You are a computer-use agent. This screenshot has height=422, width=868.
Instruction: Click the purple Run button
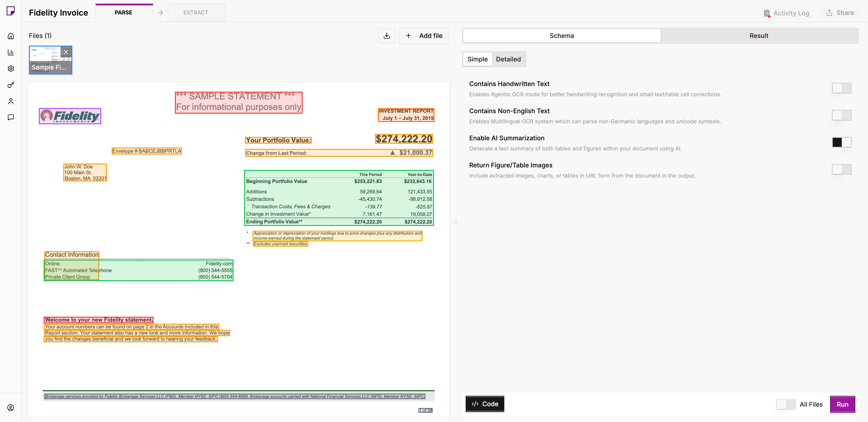coord(842,404)
